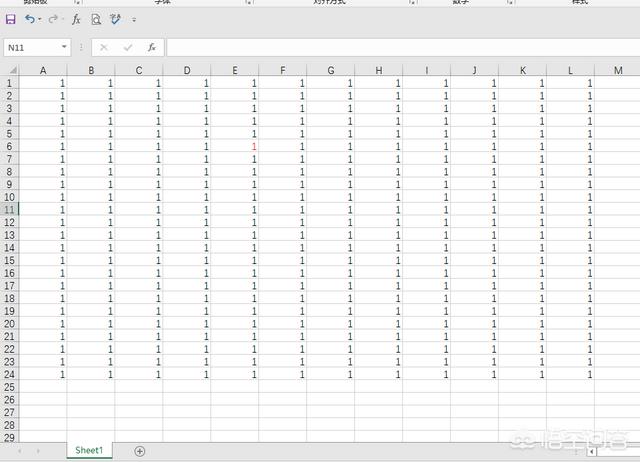The image size is (640, 462).
Task: Select column B header
Action: [x=91, y=70]
